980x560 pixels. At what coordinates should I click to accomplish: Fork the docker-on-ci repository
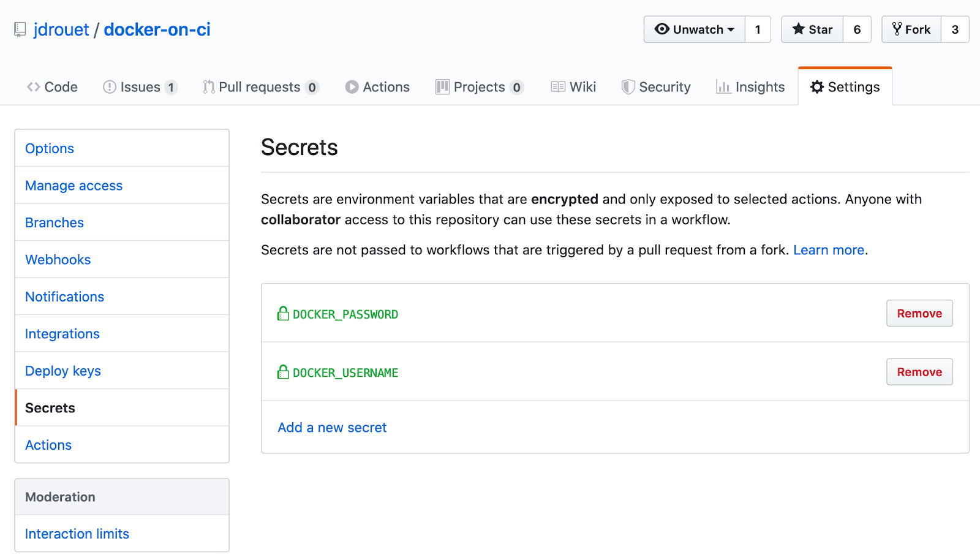(911, 29)
